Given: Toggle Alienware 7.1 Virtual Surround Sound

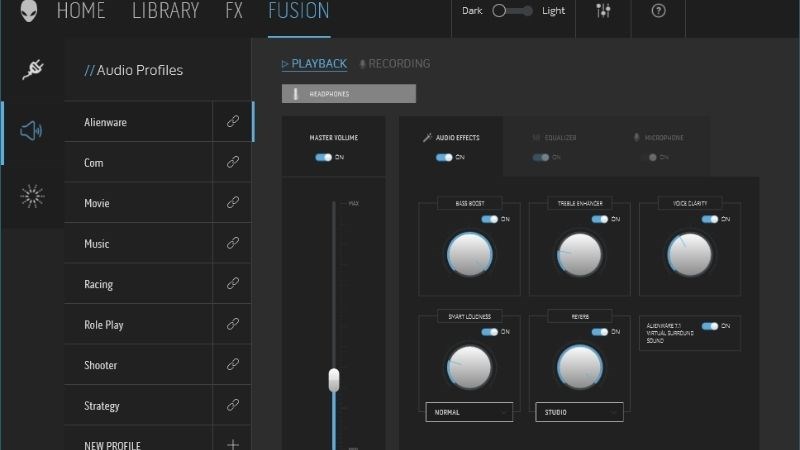Looking at the screenshot, I should point(710,326).
